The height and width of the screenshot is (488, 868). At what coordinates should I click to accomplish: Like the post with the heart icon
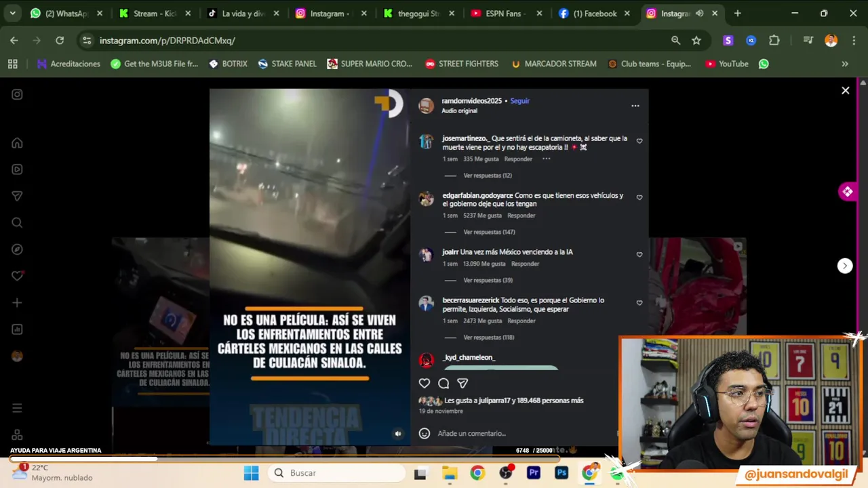pyautogui.click(x=425, y=383)
